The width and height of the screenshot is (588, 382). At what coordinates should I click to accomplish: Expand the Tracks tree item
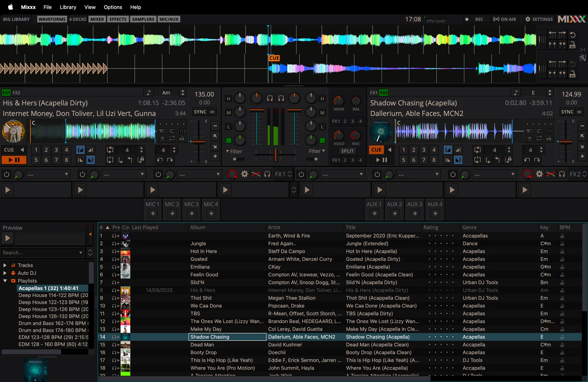coord(5,265)
